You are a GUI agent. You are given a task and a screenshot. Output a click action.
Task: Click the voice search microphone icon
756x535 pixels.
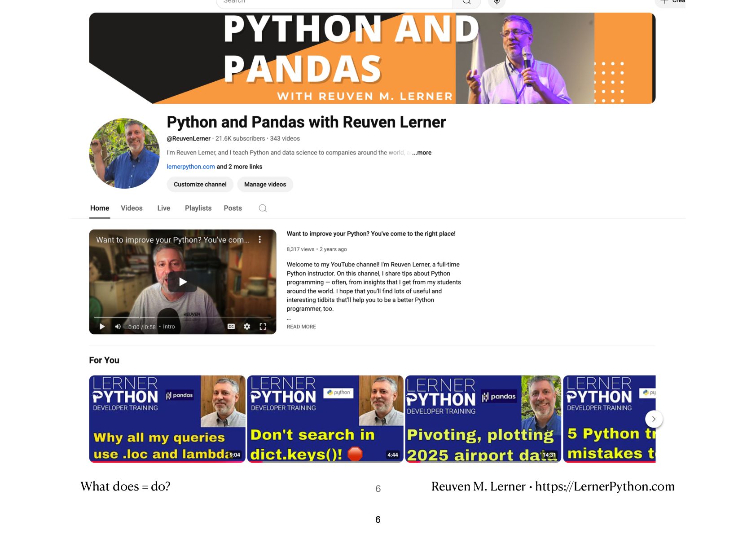pos(497,2)
